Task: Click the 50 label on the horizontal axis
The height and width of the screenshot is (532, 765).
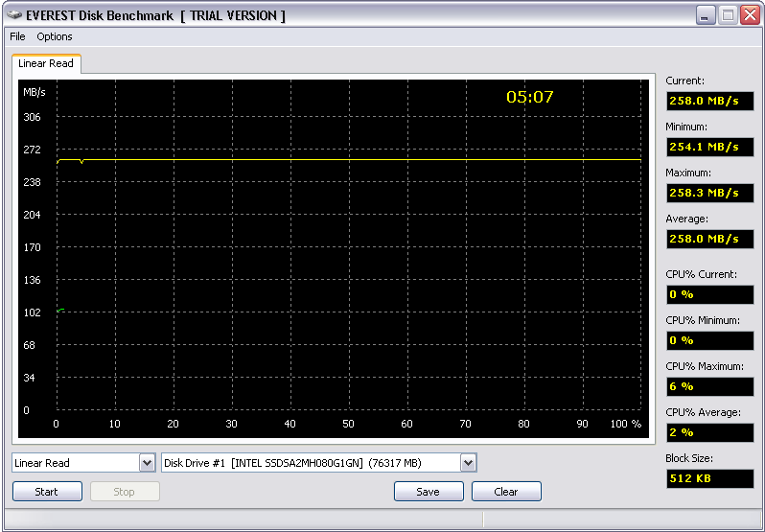Action: point(348,424)
